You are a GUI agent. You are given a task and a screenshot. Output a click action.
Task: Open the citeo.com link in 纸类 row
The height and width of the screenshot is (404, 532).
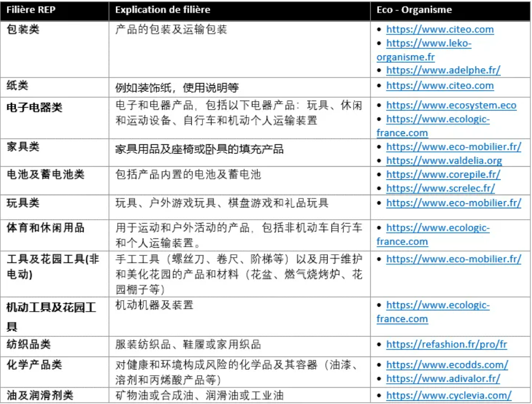coord(440,85)
